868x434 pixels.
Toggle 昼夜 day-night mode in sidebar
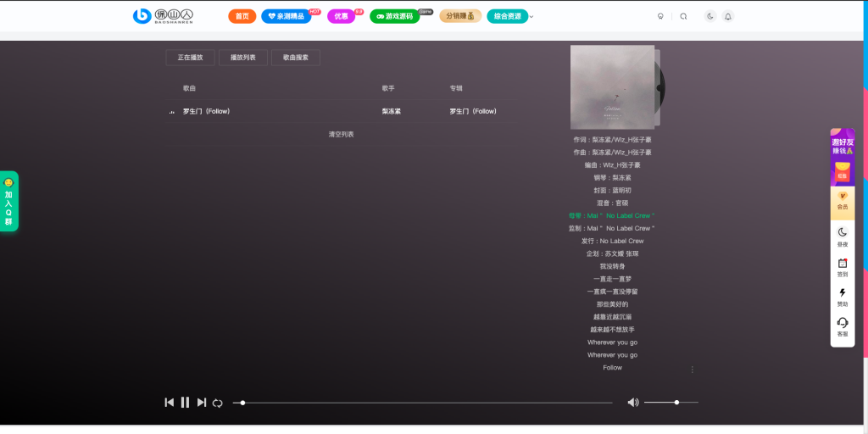pyautogui.click(x=843, y=237)
